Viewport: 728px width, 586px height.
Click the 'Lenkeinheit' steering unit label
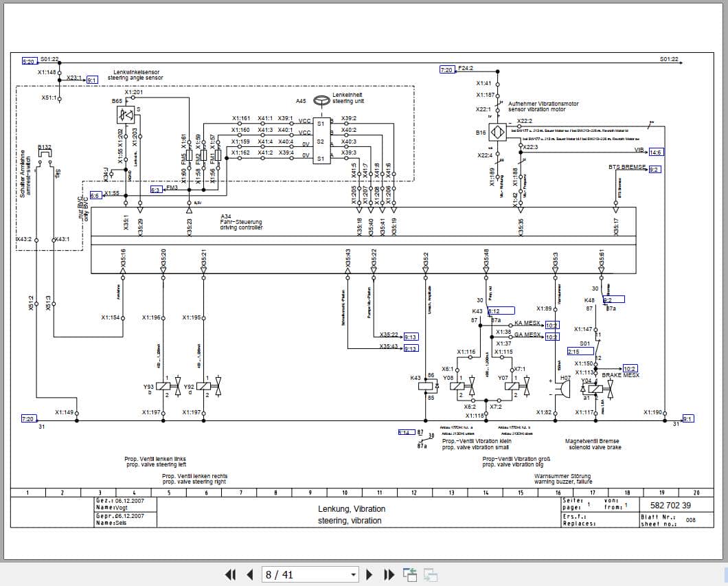pos(348,95)
